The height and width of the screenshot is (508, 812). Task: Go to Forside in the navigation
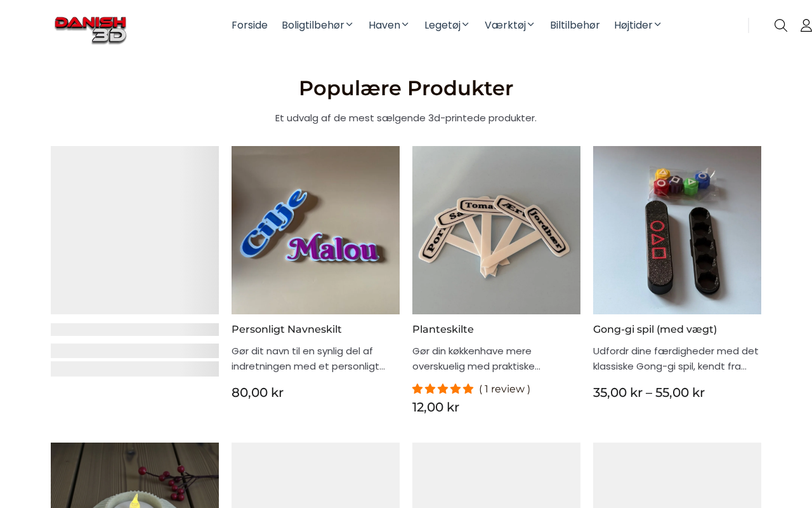coord(249,25)
